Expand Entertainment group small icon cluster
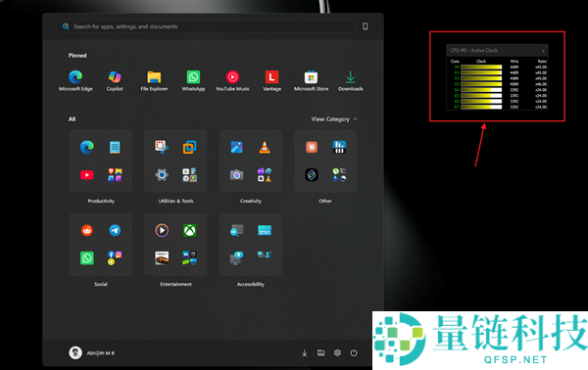588x370 pixels. (x=190, y=258)
